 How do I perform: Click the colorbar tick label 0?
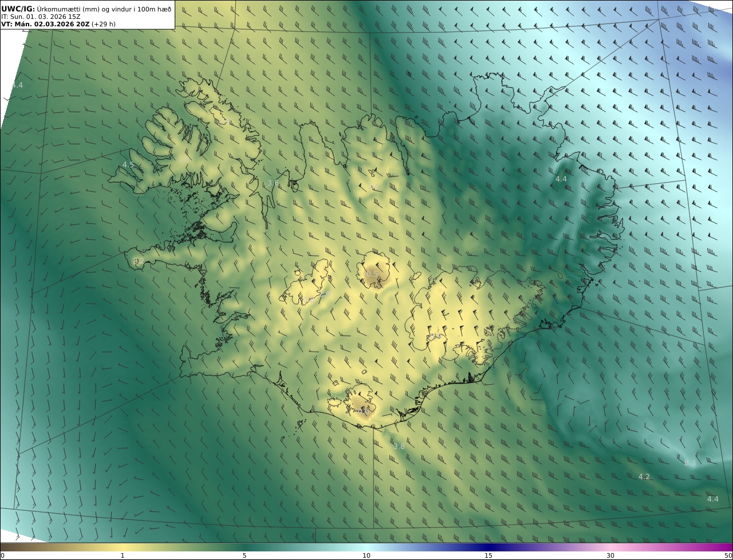(2, 555)
